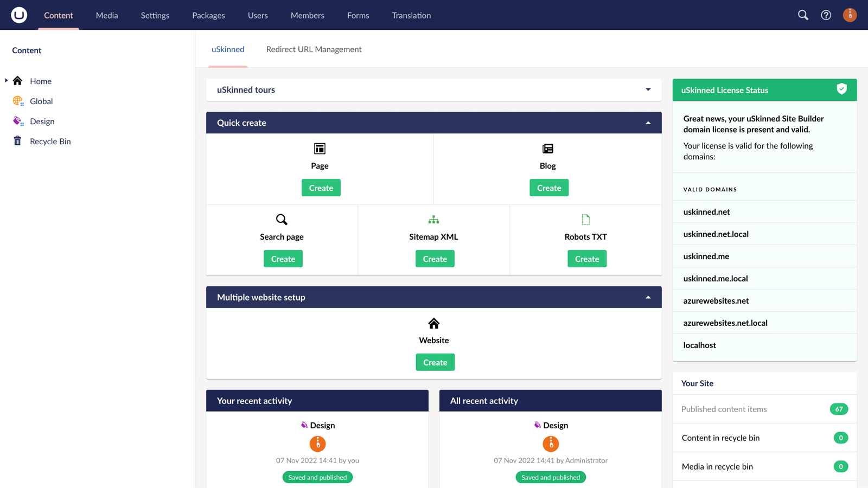Go to the Settings section
This screenshot has height=488, width=868.
click(155, 15)
